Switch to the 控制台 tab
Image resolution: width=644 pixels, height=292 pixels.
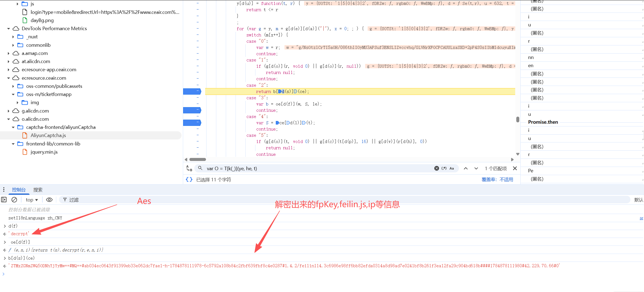19,190
